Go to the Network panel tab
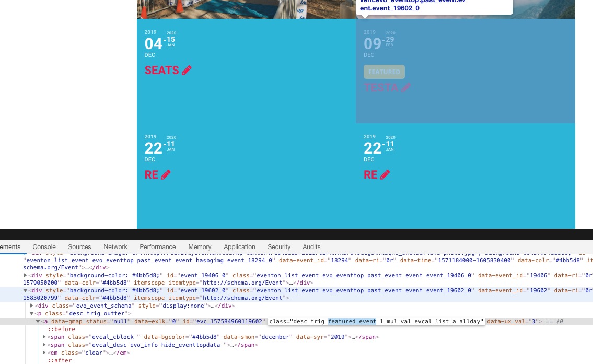The height and width of the screenshot is (364, 593). coord(115,247)
